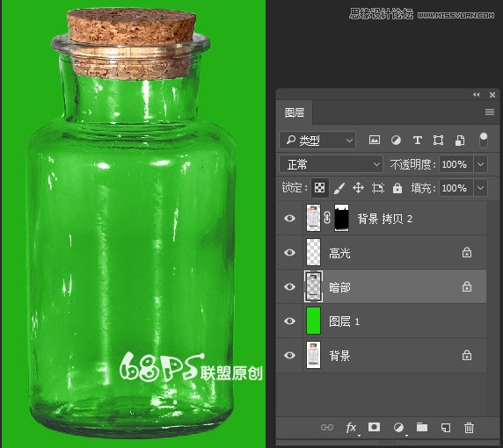Open the 正常 blend mode dropdown
The width and height of the screenshot is (503, 448).
coord(331,164)
